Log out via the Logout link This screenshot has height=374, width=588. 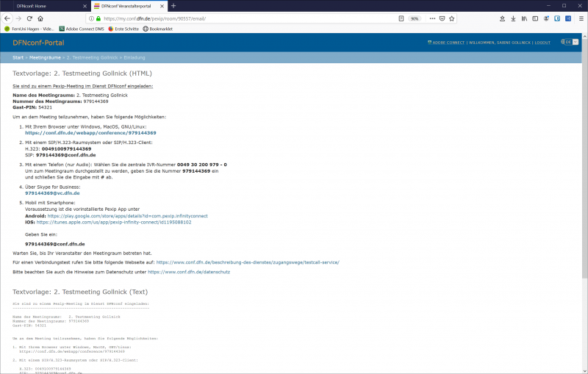[542, 43]
